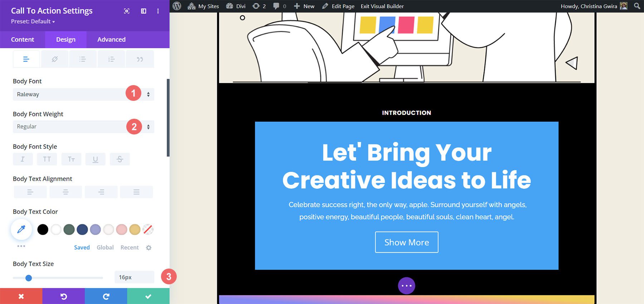Open the Body Font Raleway dropdown
Screen dimensions: 644x304
pyautogui.click(x=83, y=94)
